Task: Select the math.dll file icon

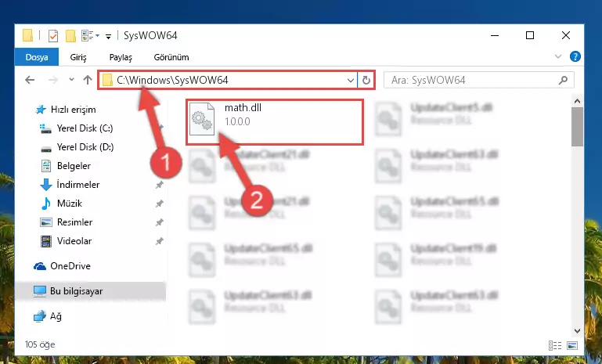Action: (x=202, y=119)
